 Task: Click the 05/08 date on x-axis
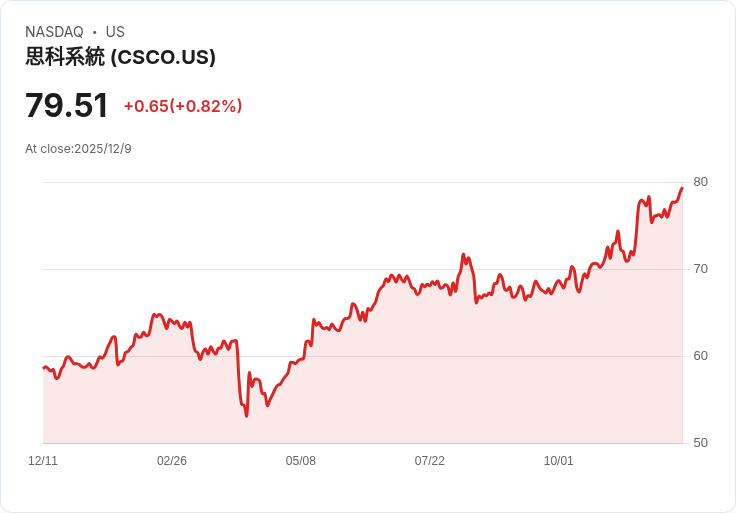[300, 460]
